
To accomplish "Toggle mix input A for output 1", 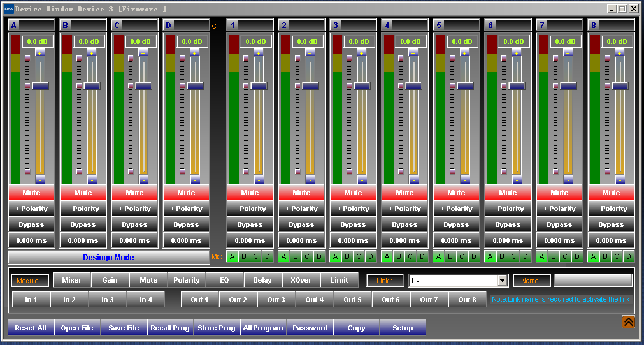I will 232,256.
